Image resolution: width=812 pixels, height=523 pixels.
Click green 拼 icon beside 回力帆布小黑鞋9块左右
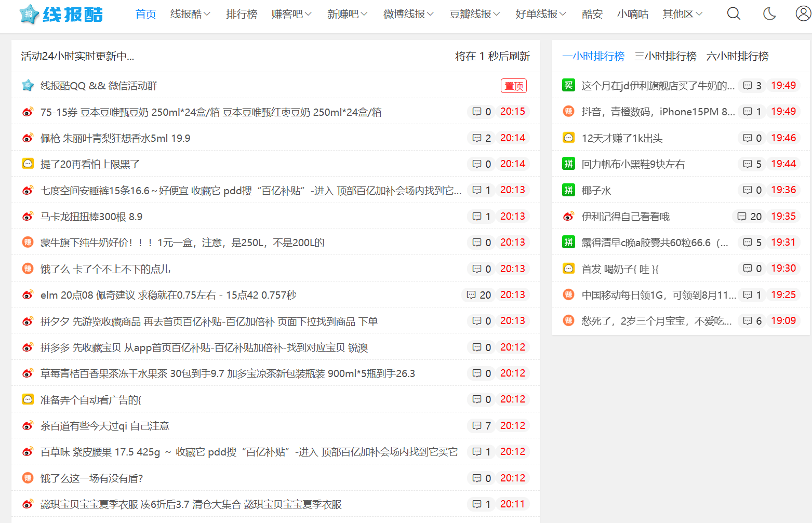point(569,164)
